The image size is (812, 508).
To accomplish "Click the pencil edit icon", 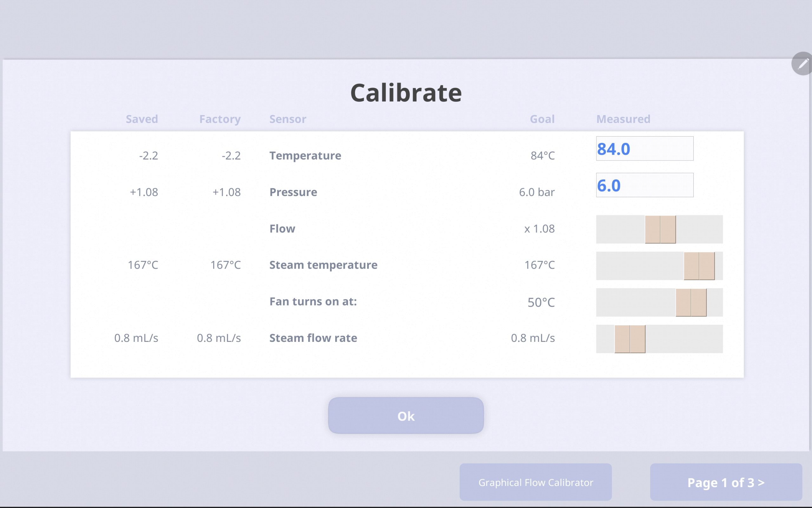I will click(x=802, y=63).
